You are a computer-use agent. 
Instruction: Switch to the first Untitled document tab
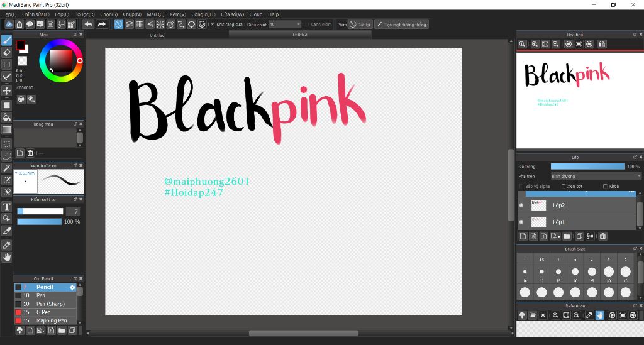click(157, 35)
